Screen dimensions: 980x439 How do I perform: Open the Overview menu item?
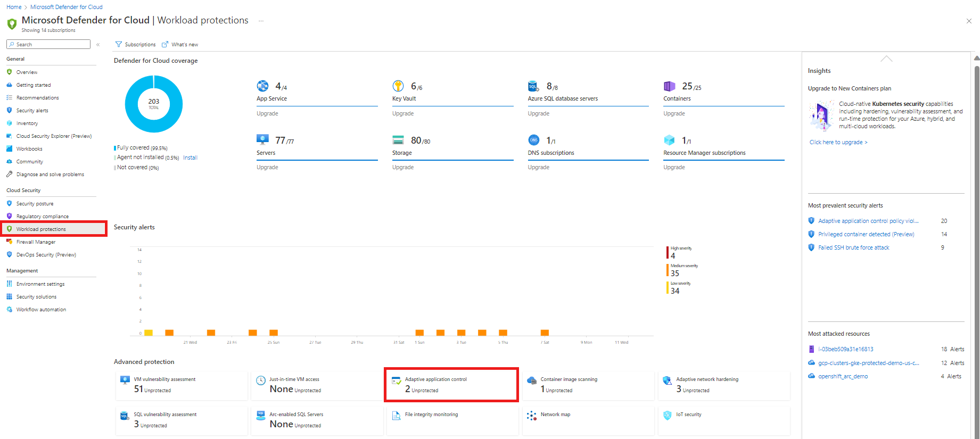click(27, 72)
